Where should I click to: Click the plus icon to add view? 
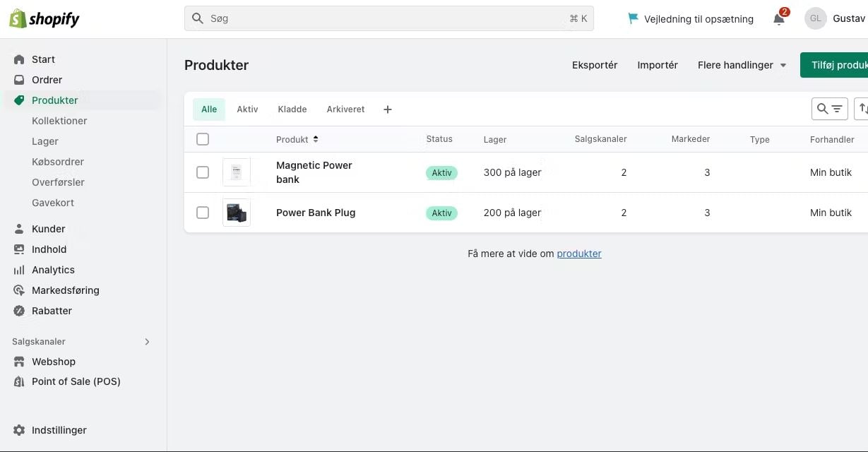(x=387, y=109)
